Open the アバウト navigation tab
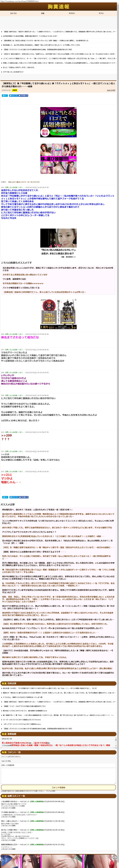The height and width of the screenshot is (868, 119). 72,13
